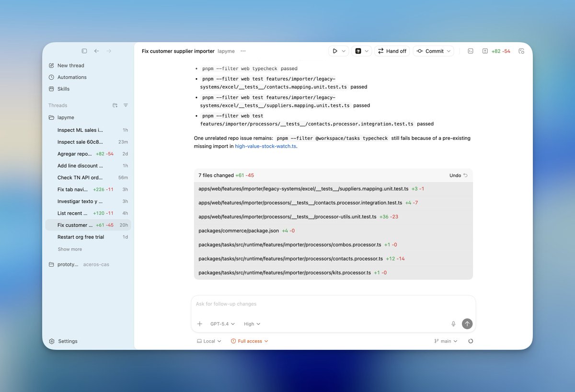Click the lapyme folder icon

(51, 117)
